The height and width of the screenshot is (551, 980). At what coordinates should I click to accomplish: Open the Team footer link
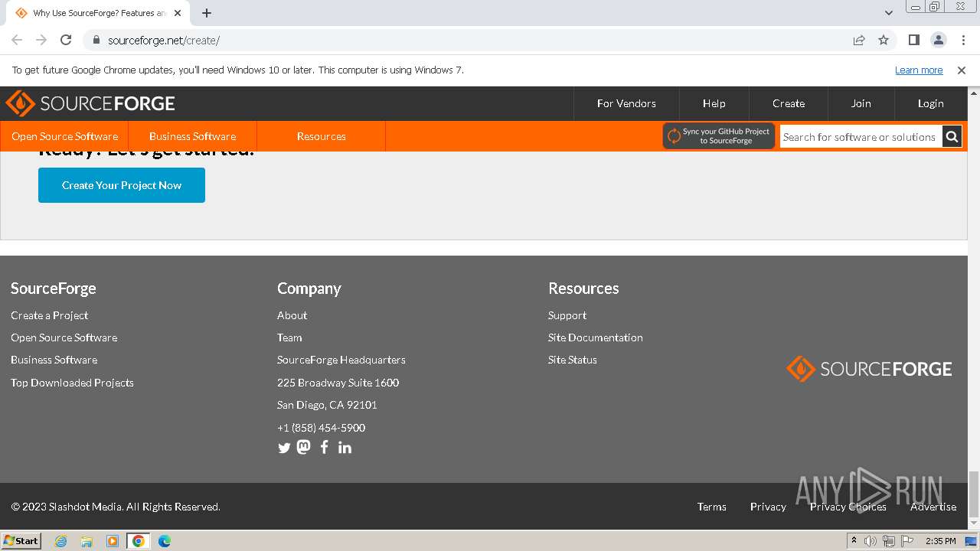[289, 337]
